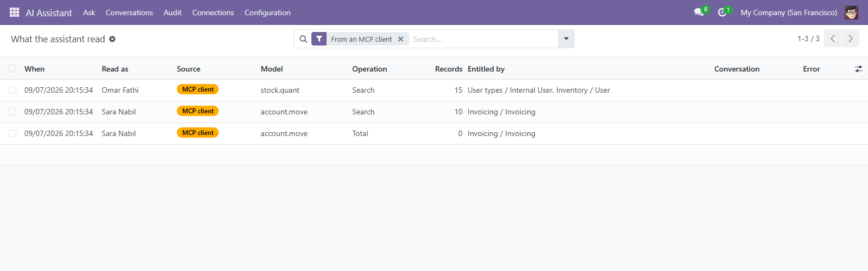
Task: Click Search operation in the stock.quant row
Action: tap(363, 90)
